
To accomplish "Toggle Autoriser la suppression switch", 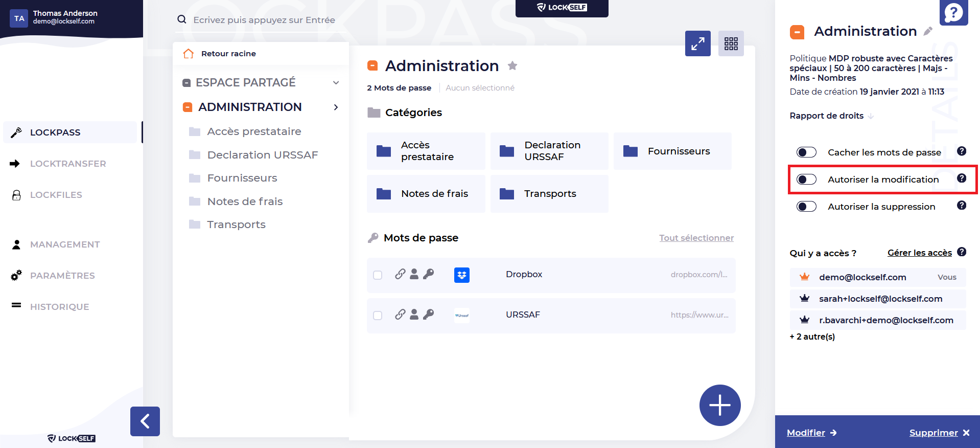I will click(806, 207).
